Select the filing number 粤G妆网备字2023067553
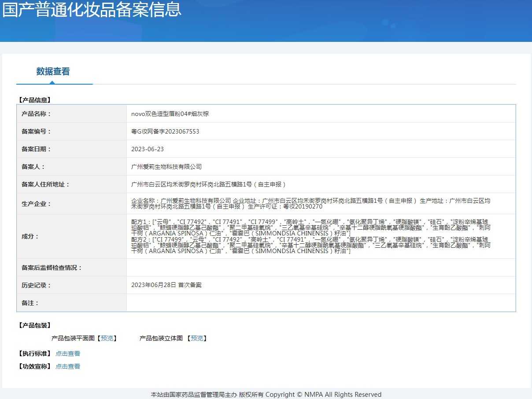Viewport: 532px width, 399px height. 165,131
